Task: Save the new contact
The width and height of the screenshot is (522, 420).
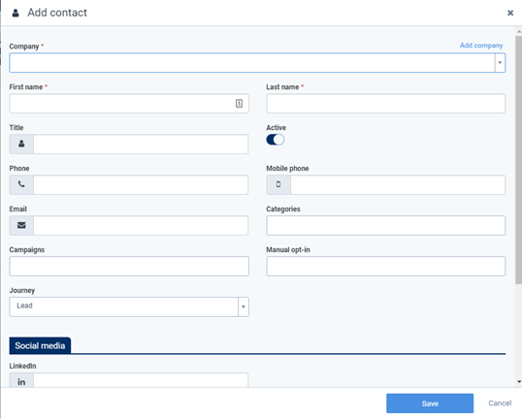Action: (x=430, y=404)
